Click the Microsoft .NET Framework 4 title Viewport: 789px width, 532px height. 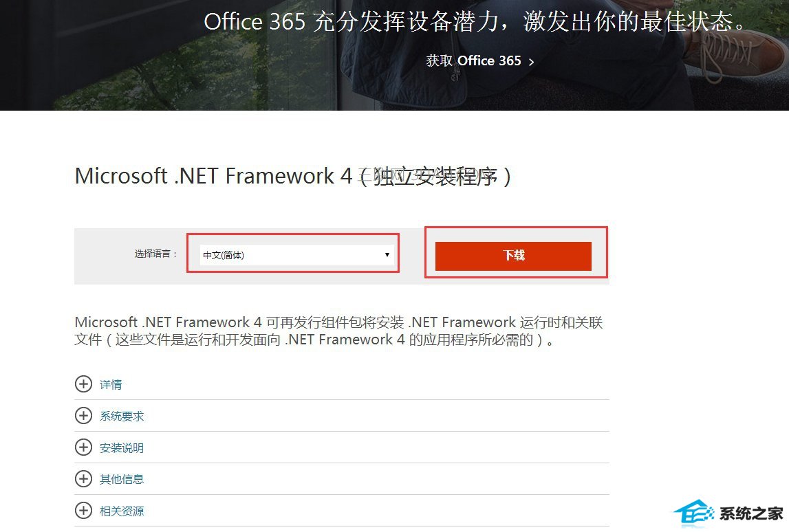293,177
